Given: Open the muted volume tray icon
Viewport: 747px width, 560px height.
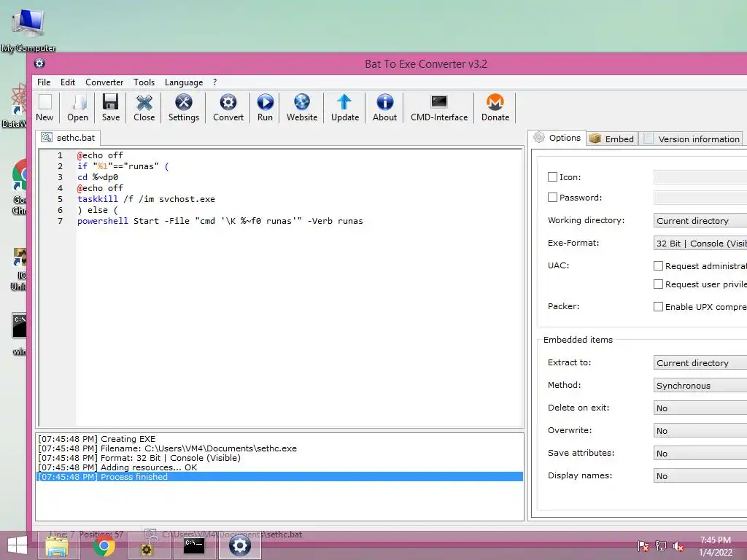Looking at the screenshot, I should click(x=678, y=546).
